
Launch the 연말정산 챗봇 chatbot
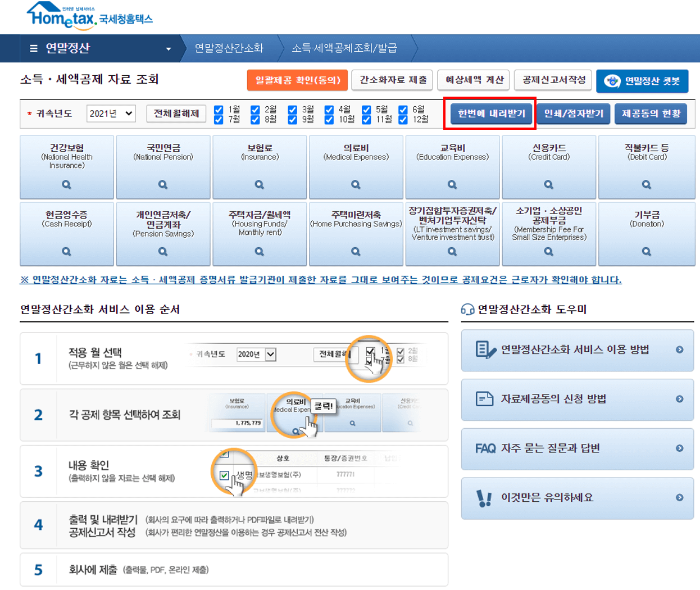tap(642, 80)
